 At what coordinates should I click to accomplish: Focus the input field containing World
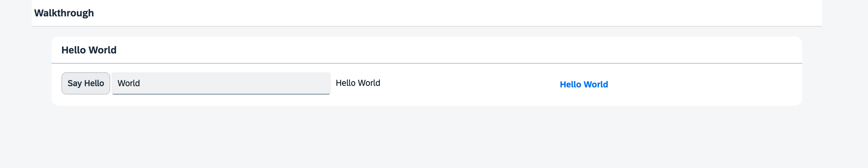click(221, 83)
